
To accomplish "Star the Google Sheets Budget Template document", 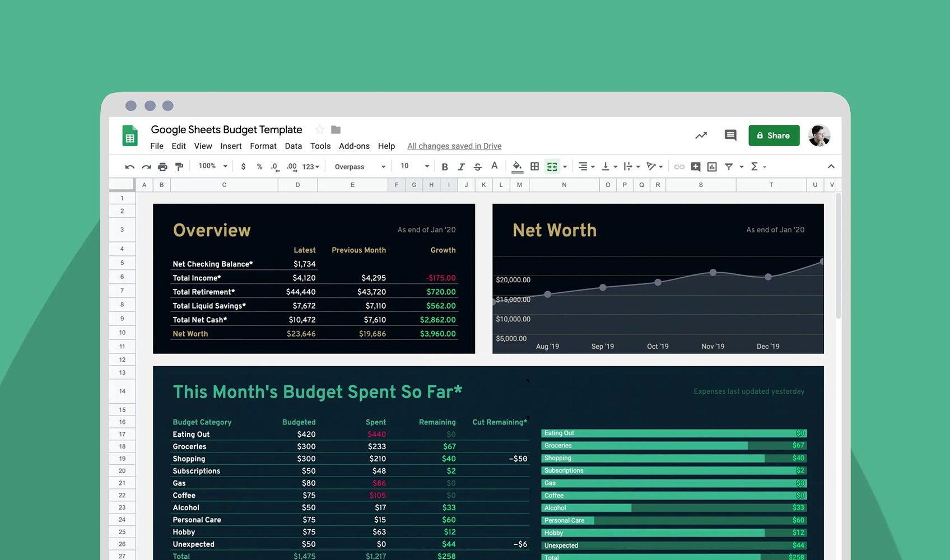I will (x=319, y=130).
